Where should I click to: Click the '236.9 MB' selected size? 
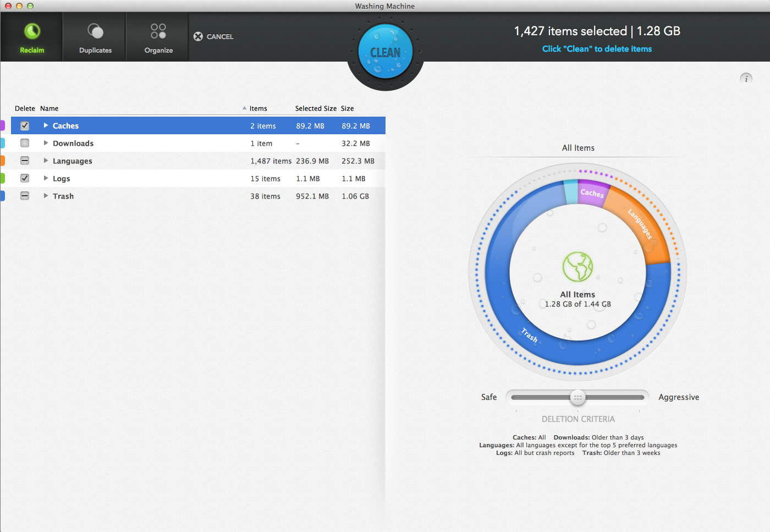[312, 161]
